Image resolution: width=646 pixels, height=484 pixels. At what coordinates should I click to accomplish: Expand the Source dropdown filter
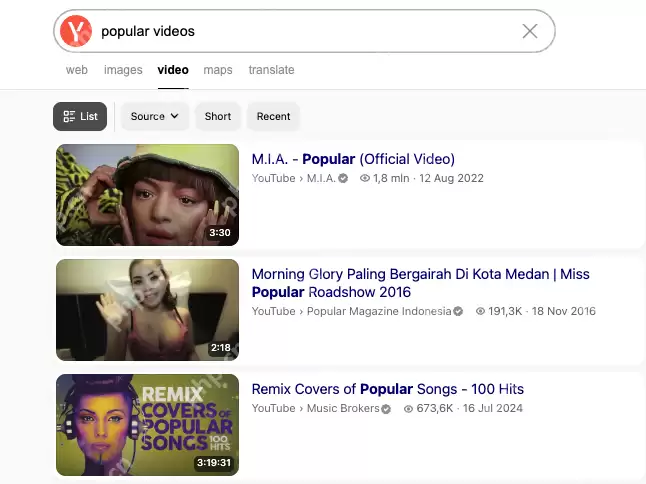tap(155, 116)
